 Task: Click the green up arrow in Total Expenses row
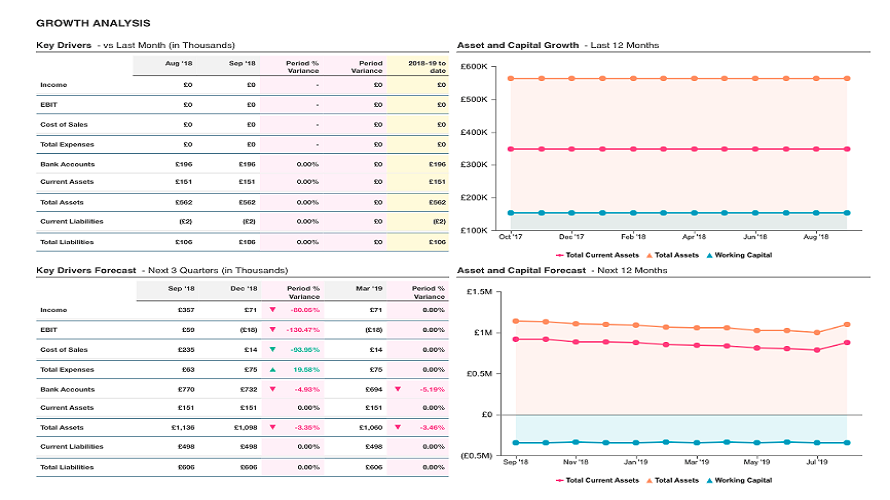(272, 369)
